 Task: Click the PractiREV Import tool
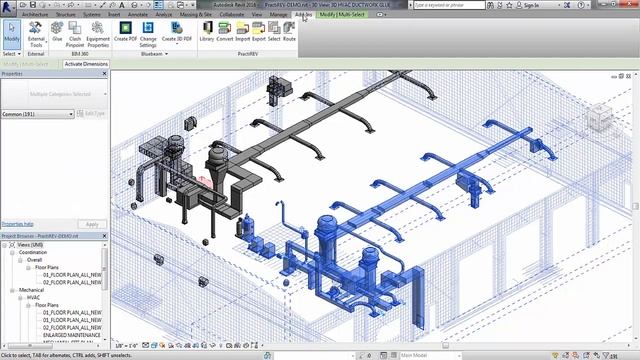pyautogui.click(x=242, y=32)
